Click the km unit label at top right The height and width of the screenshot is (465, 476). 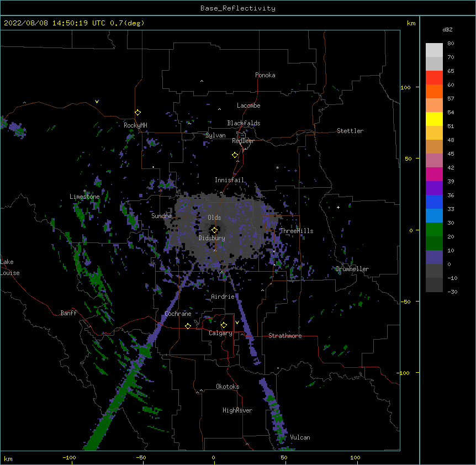pyautogui.click(x=411, y=23)
